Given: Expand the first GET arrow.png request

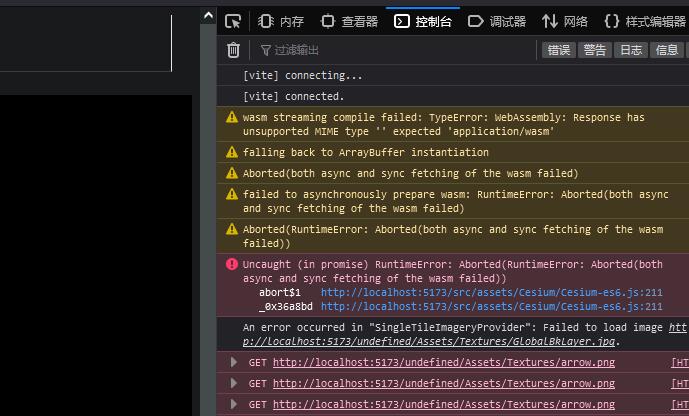Looking at the screenshot, I should [x=234, y=362].
